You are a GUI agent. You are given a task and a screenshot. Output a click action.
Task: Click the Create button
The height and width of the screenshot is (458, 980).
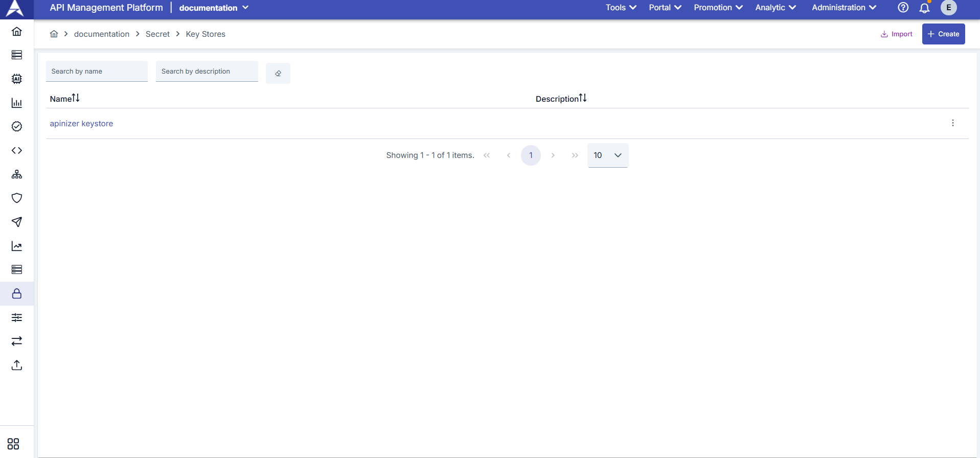tap(943, 34)
